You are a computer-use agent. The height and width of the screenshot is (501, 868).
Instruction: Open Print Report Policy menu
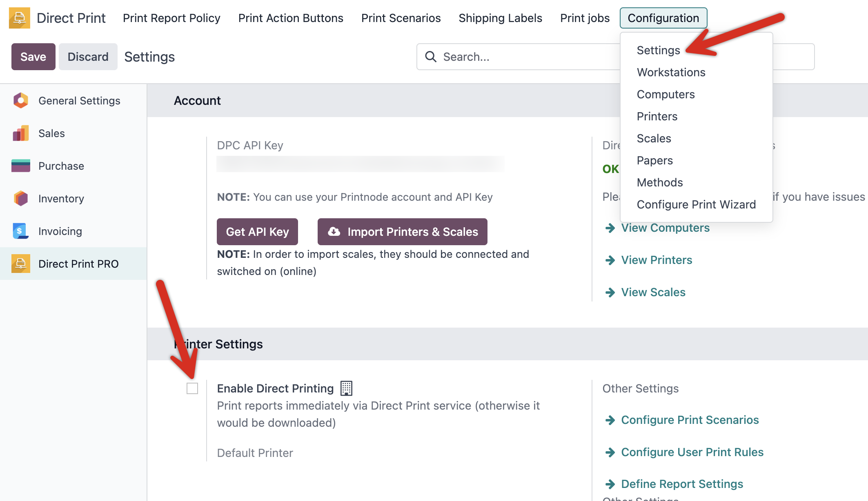171,18
